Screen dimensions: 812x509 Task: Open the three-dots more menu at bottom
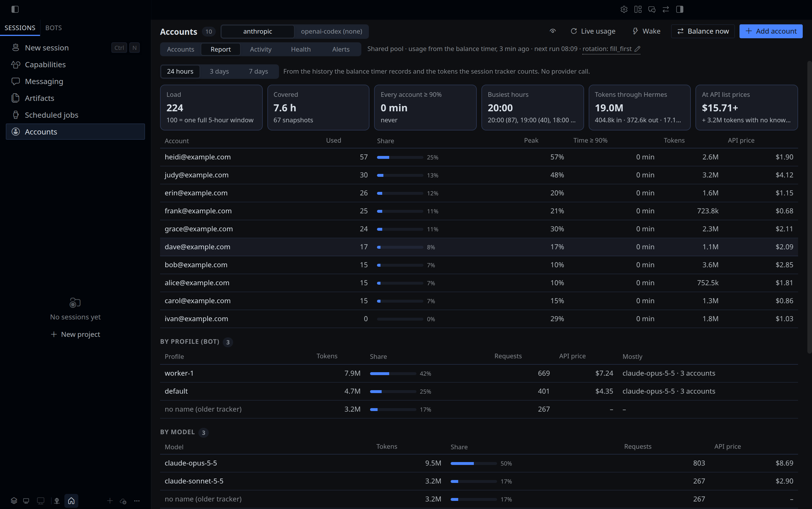pyautogui.click(x=137, y=501)
